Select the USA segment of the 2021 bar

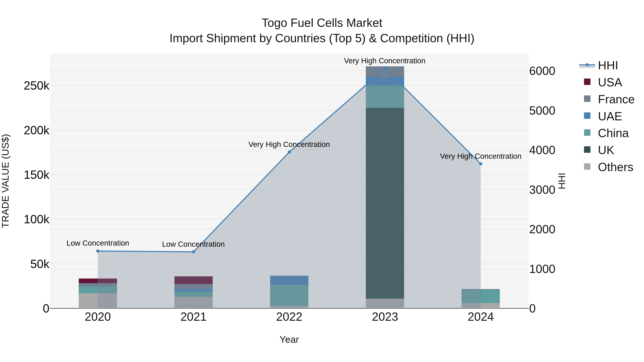click(x=194, y=280)
